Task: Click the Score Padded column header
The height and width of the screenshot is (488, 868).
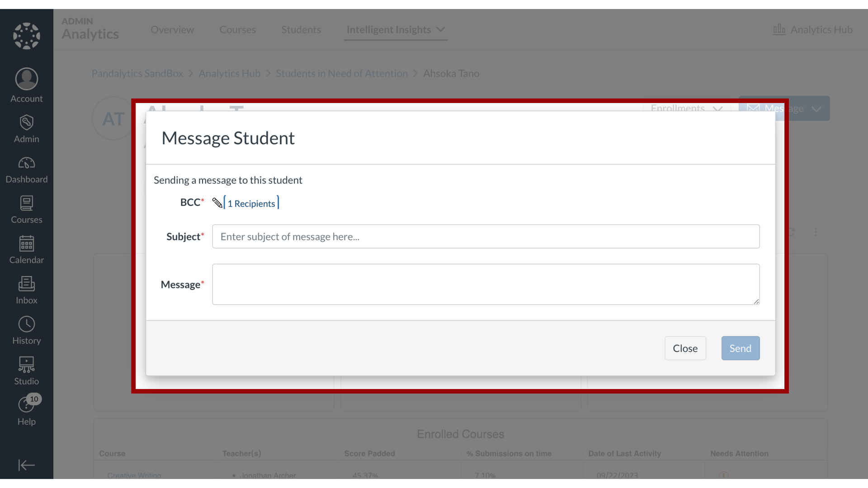Action: 370,454
